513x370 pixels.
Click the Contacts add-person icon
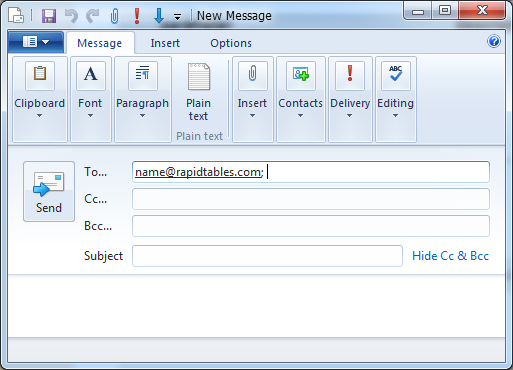(301, 76)
